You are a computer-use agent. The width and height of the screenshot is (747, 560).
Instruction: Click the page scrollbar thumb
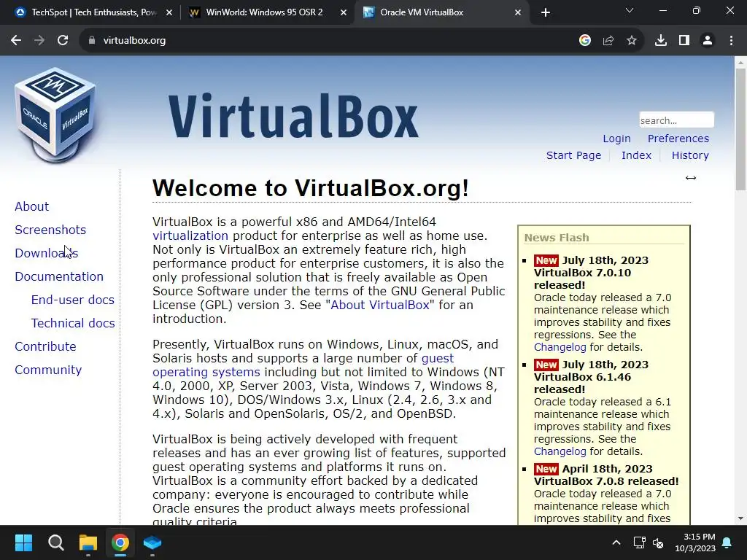pos(740,128)
